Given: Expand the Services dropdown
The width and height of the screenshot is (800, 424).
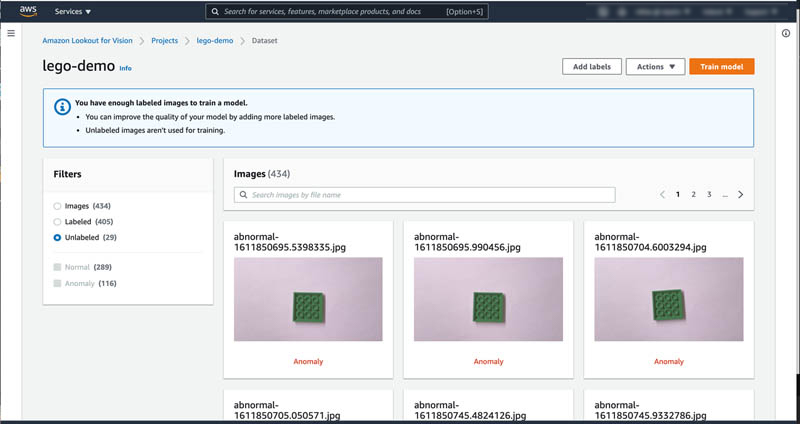Looking at the screenshot, I should 73,11.
